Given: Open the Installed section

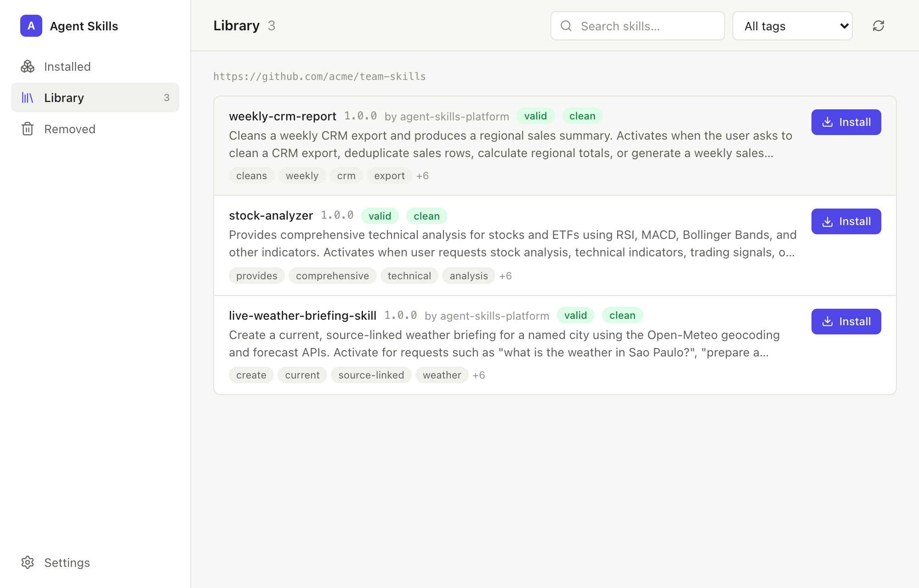Looking at the screenshot, I should (95, 66).
